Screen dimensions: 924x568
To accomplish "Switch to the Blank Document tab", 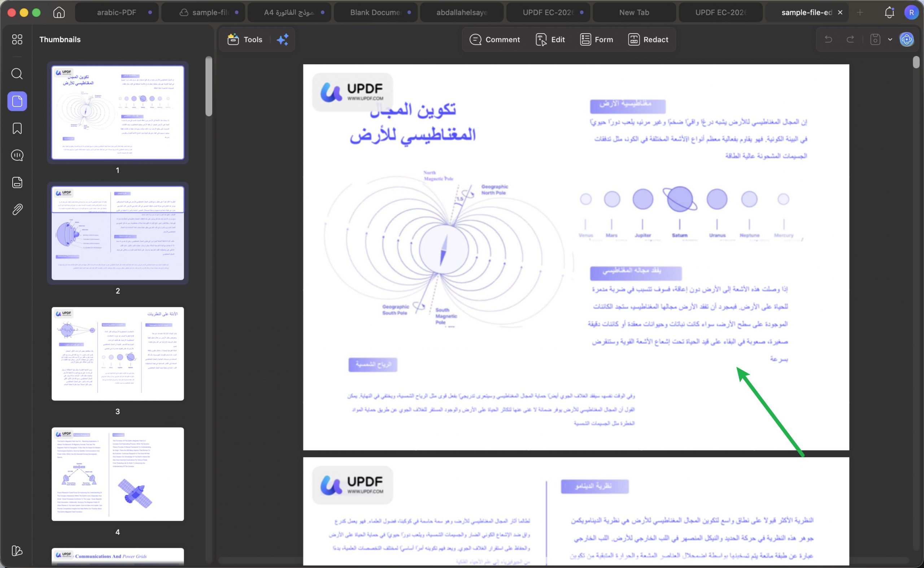I will point(375,12).
